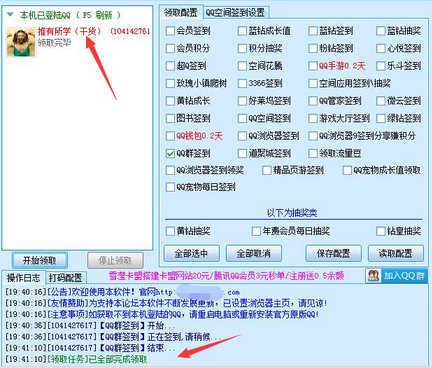
Task: Check the 积分抽奖 box
Action: pos(242,48)
